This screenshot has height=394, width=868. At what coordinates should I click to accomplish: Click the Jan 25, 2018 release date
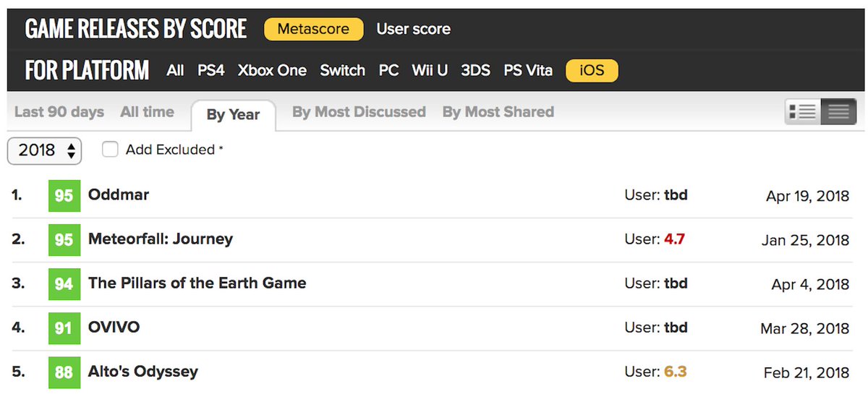tap(805, 240)
